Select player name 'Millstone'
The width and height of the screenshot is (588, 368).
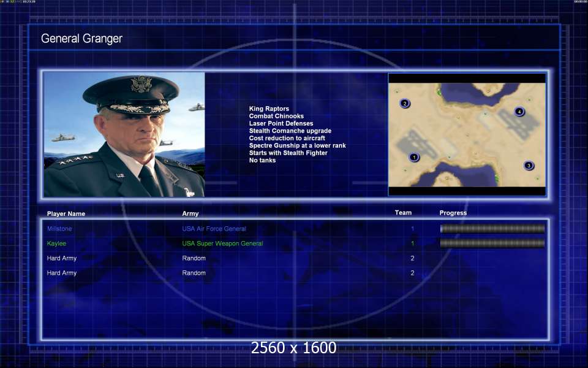[x=59, y=229]
